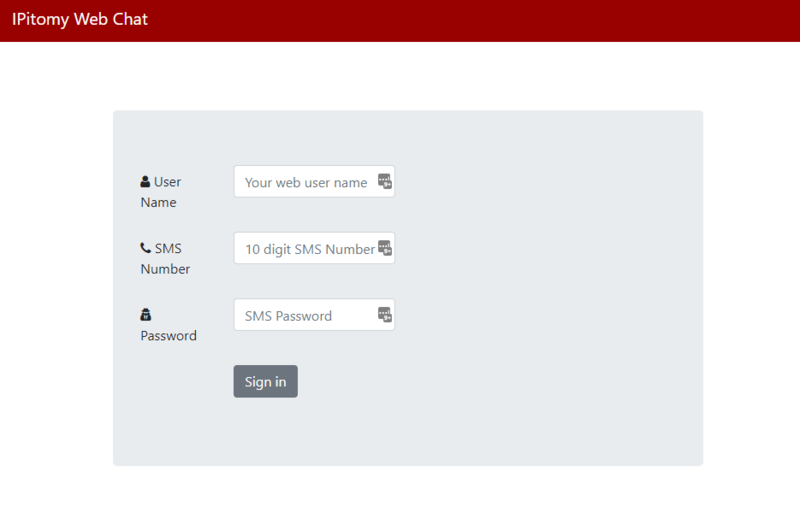The height and width of the screenshot is (531, 800).
Task: Click white page area below the login panel
Action: click(x=400, y=498)
